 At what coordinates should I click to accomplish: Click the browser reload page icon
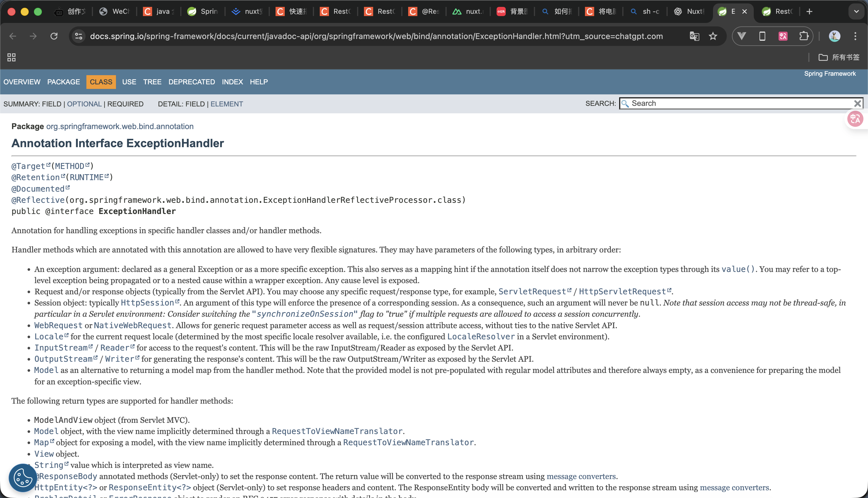pyautogui.click(x=54, y=36)
